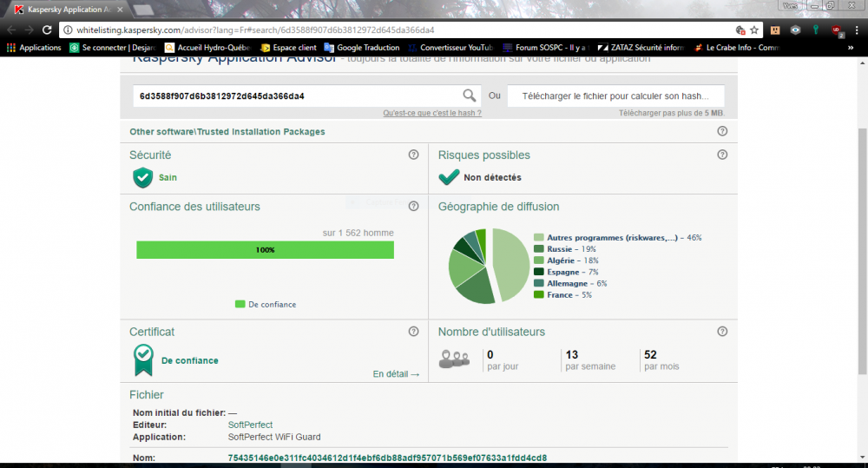Viewport: 868px width, 468px height.
Task: Click the Autres programmes legend swatch
Action: point(539,237)
